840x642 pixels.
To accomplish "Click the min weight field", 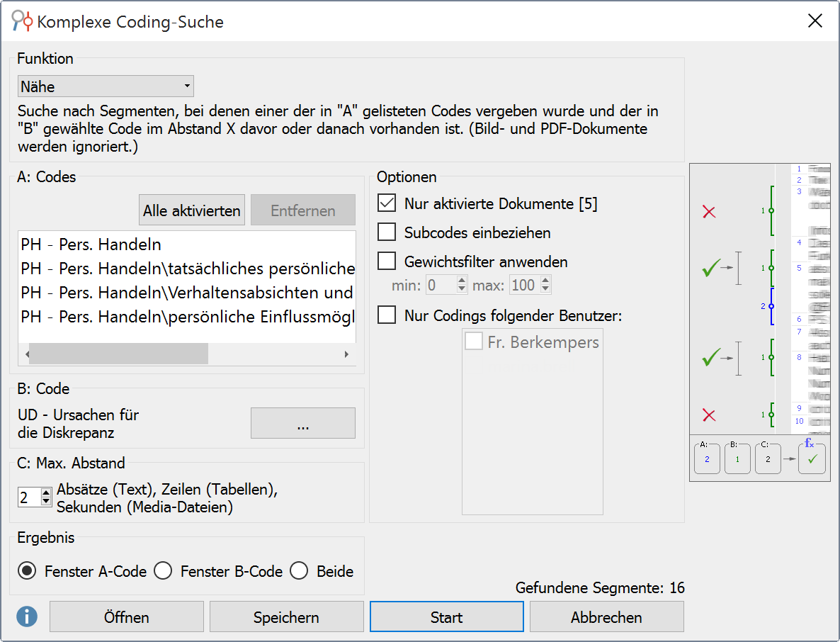I will (x=441, y=285).
